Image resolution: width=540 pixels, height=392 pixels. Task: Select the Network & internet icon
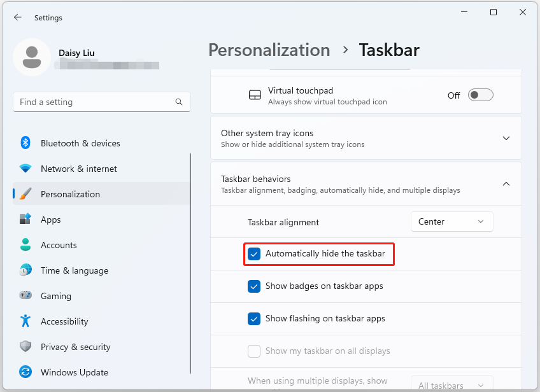click(x=25, y=169)
